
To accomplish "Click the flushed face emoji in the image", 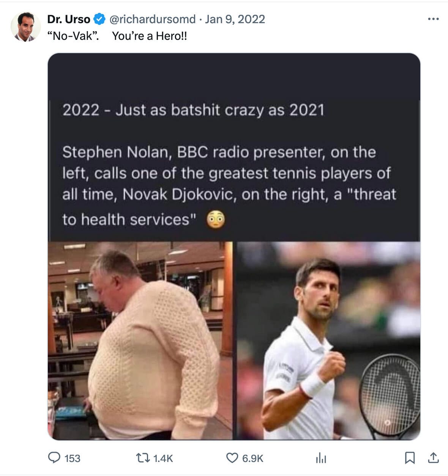I will (x=216, y=219).
